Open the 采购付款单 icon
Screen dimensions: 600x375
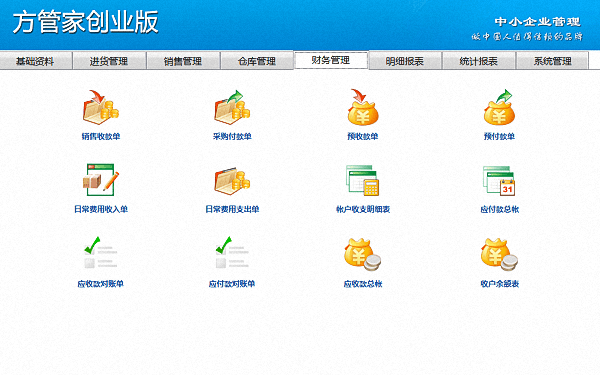coord(232,108)
